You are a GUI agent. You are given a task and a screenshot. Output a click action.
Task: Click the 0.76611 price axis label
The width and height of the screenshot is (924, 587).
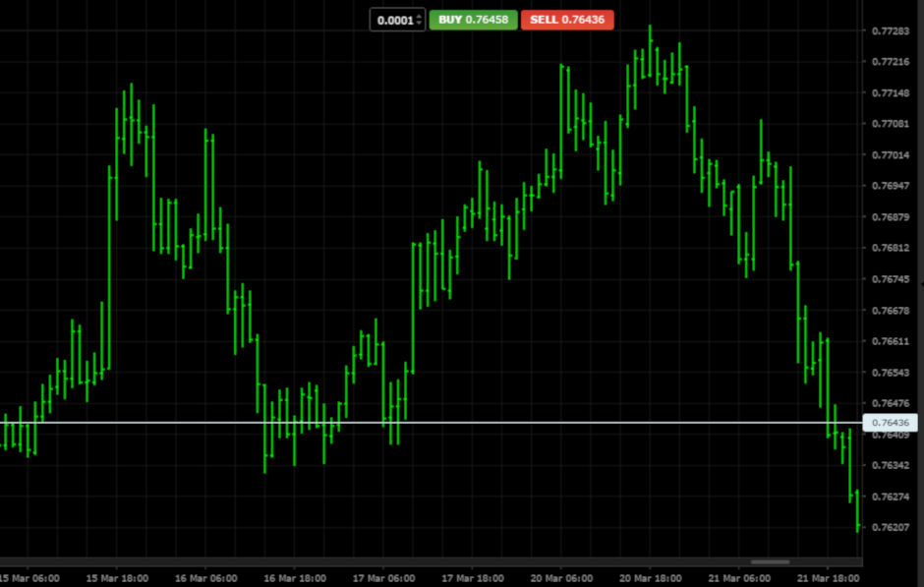click(x=891, y=341)
